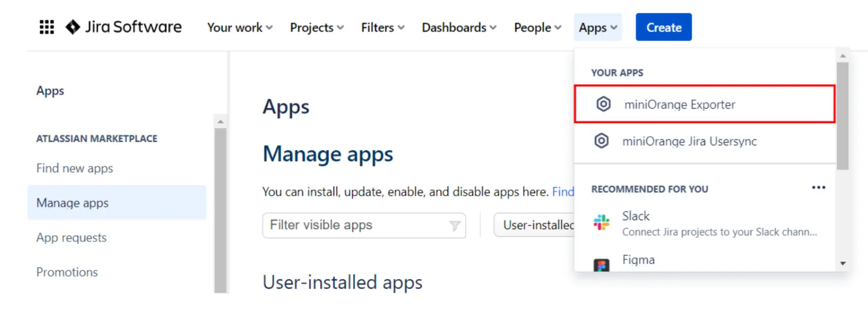
Task: Open the app switcher grid icon
Action: pos(46,27)
